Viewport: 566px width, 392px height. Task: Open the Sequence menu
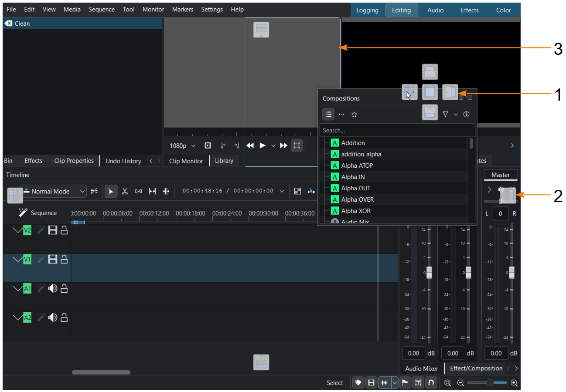101,9
